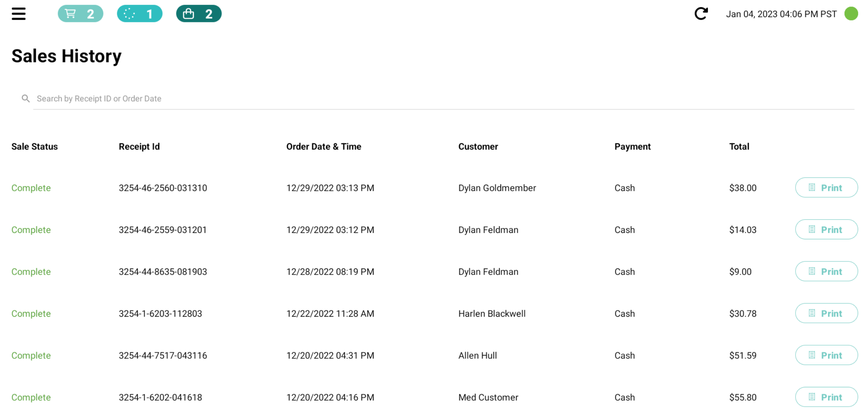The width and height of the screenshot is (868, 418).
Task: Select receipt ID 3254-1-6202-041618
Action: click(x=160, y=398)
